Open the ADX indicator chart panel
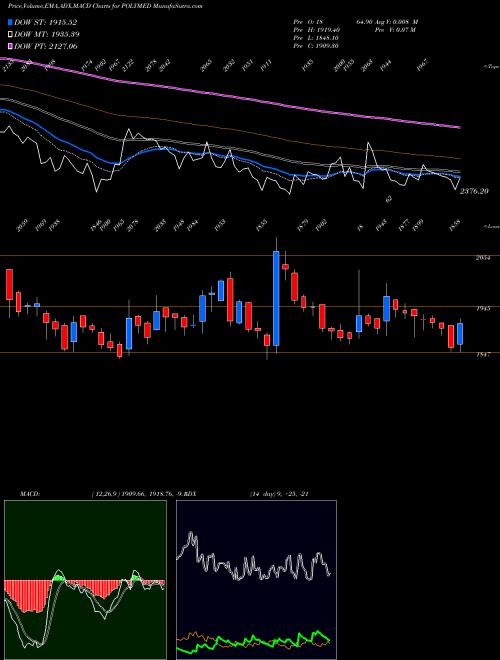 [256, 580]
